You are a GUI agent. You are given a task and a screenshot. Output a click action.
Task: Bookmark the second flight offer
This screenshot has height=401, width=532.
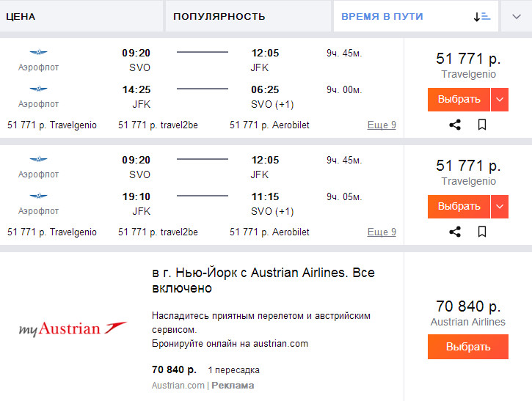pyautogui.click(x=482, y=232)
